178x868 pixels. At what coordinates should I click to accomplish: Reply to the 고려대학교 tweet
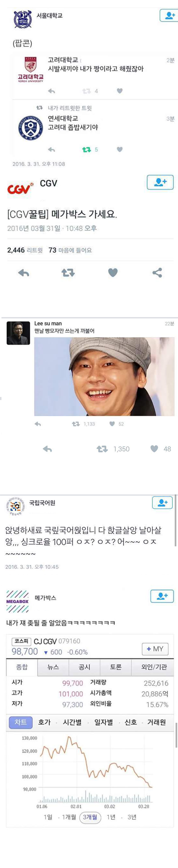tap(51, 91)
